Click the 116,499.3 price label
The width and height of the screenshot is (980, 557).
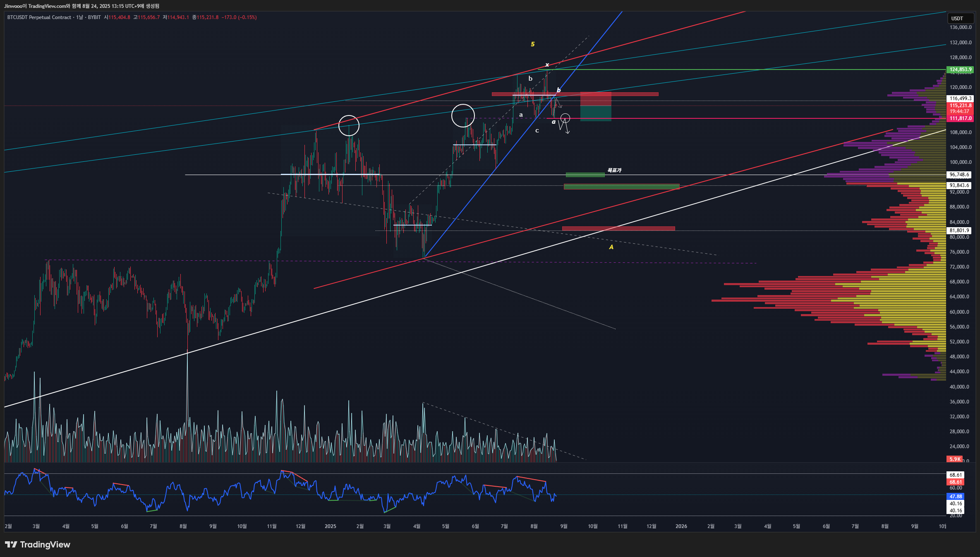coord(960,98)
